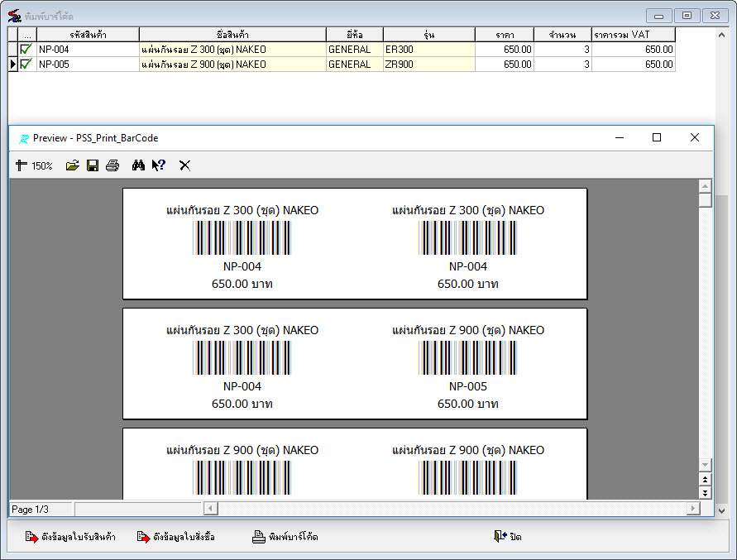Click model cell ZR900
This screenshot has height=560, width=737.
[x=428, y=65]
